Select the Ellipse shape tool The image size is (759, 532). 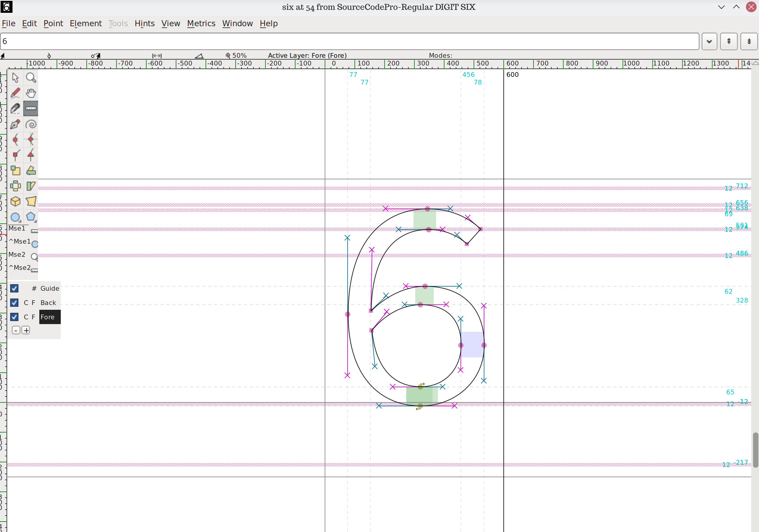(15, 217)
